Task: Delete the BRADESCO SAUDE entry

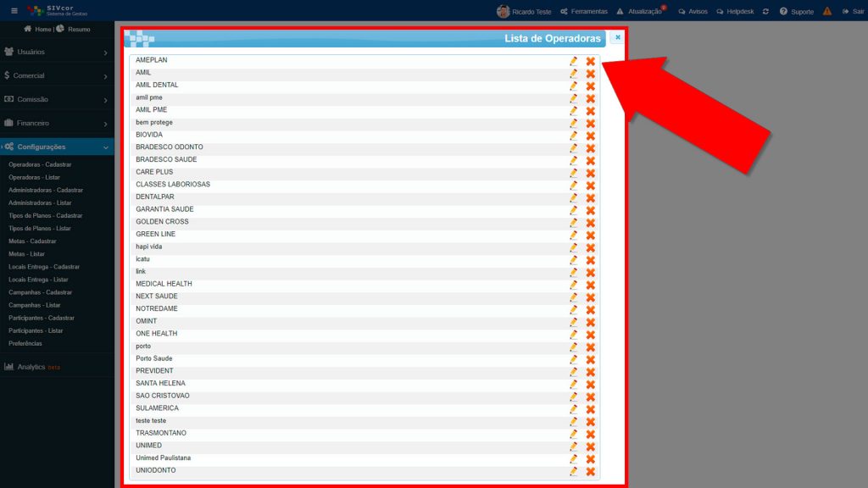Action: [591, 160]
